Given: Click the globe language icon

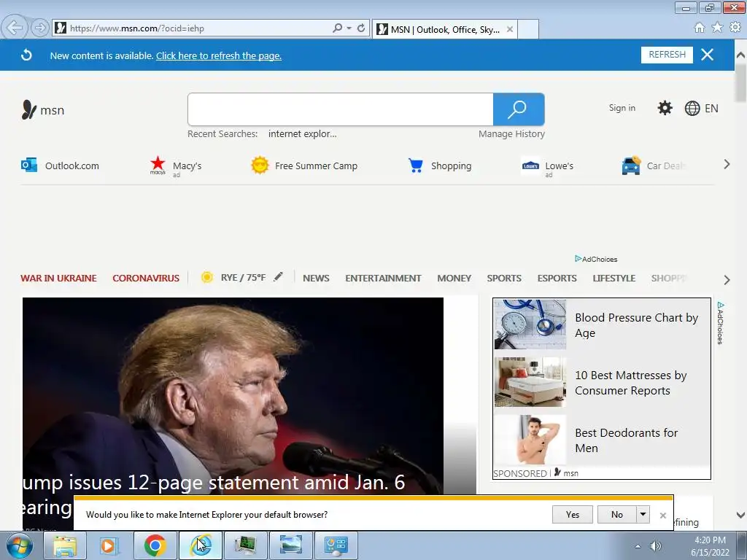Looking at the screenshot, I should click(692, 109).
